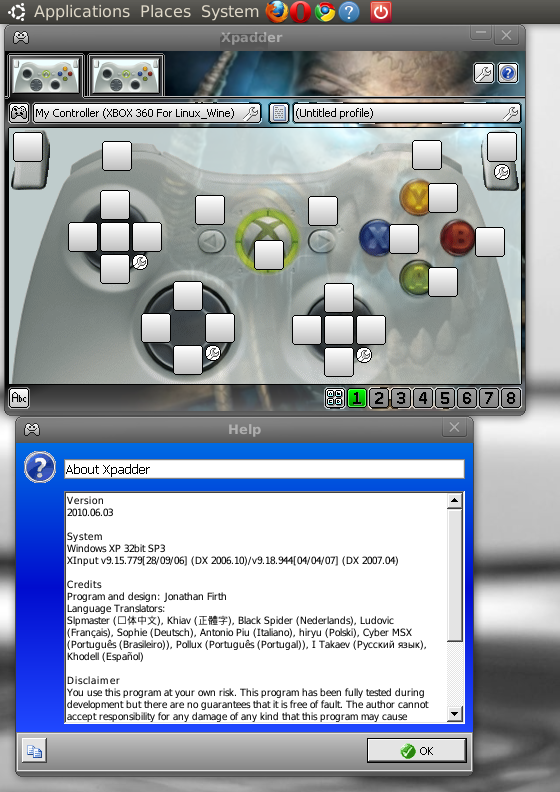Open the System menu
Screen dimensions: 560x792
pos(230,12)
